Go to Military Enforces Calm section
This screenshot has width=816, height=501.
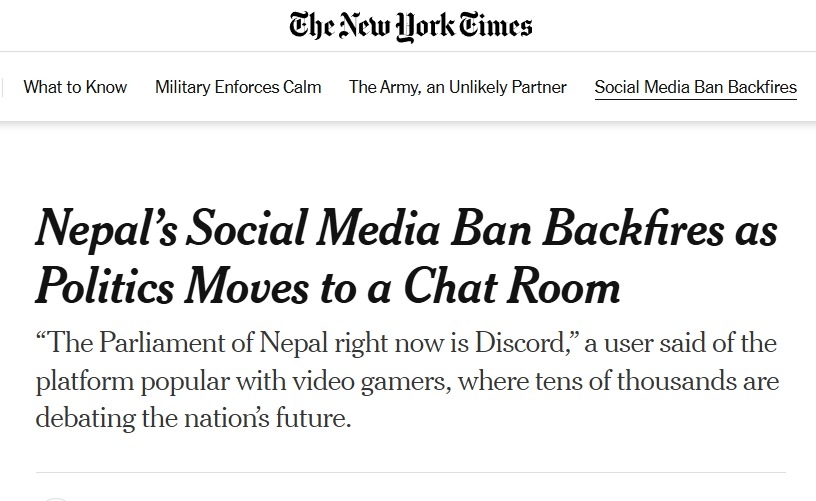(238, 87)
